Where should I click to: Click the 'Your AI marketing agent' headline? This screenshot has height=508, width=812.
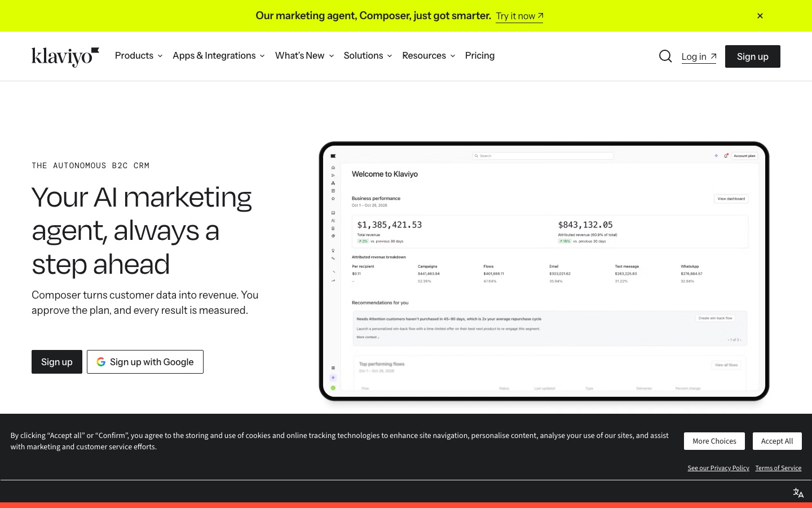coord(142,231)
